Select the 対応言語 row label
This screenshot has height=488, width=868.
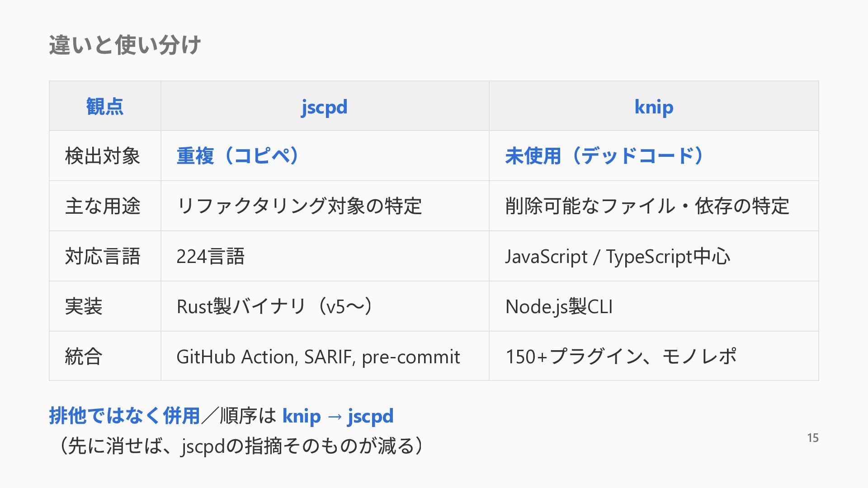pyautogui.click(x=105, y=256)
